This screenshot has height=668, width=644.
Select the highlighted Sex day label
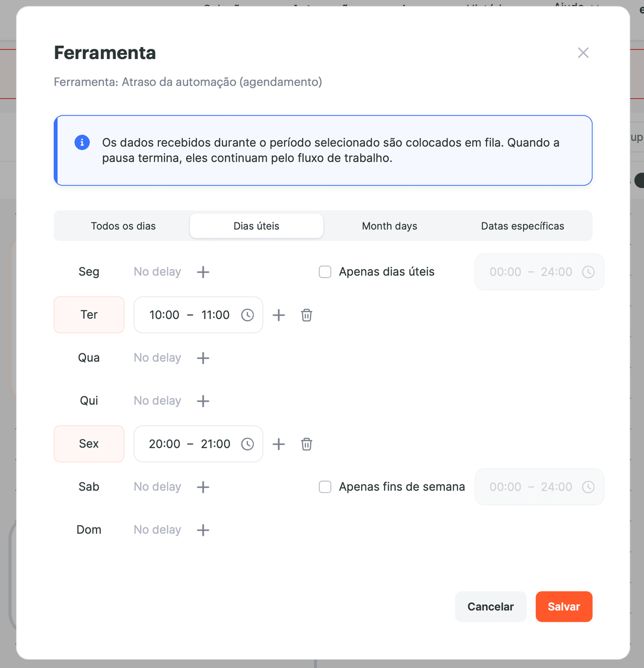click(89, 444)
